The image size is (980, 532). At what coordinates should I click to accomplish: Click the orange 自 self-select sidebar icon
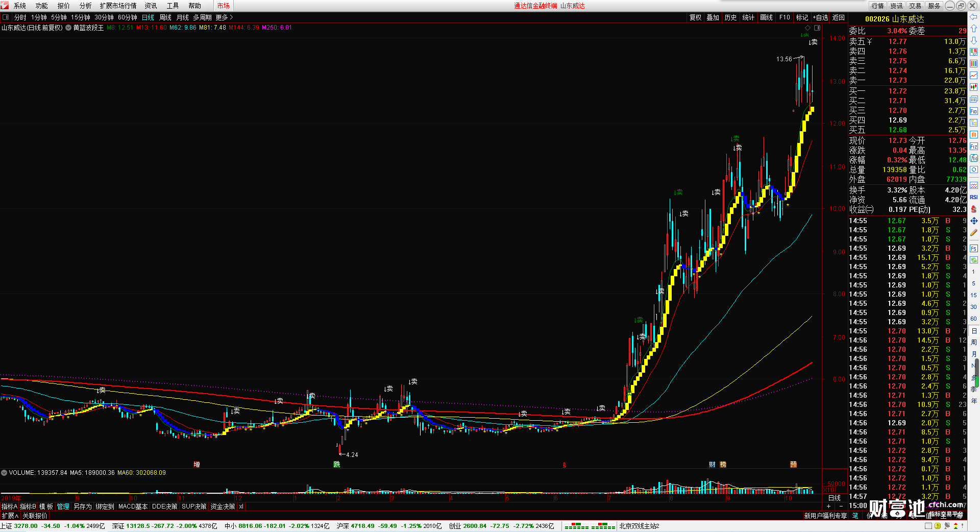click(x=974, y=135)
